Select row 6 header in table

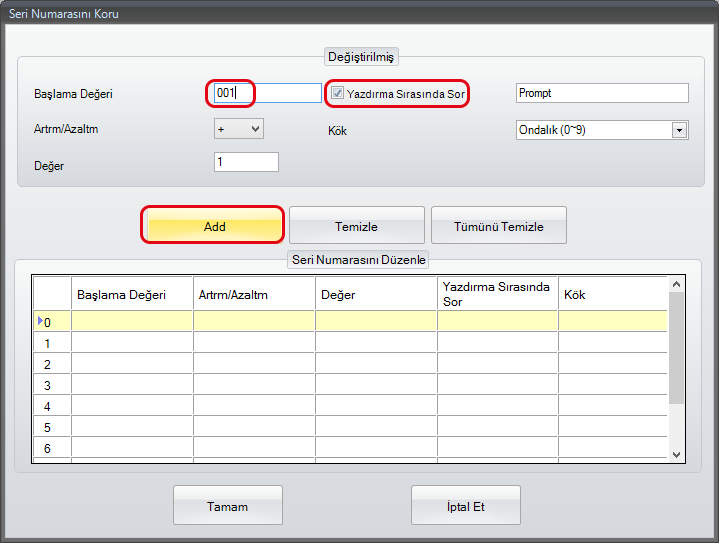pos(52,449)
